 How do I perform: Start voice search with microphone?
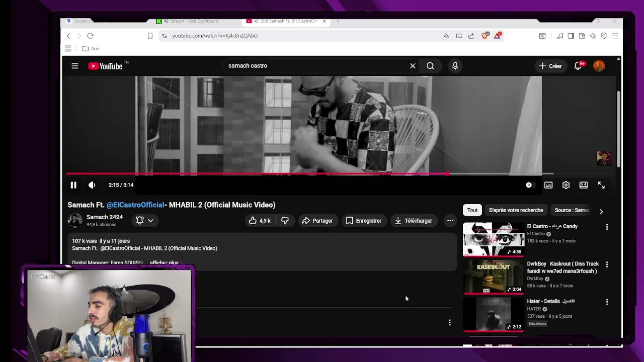pos(455,66)
